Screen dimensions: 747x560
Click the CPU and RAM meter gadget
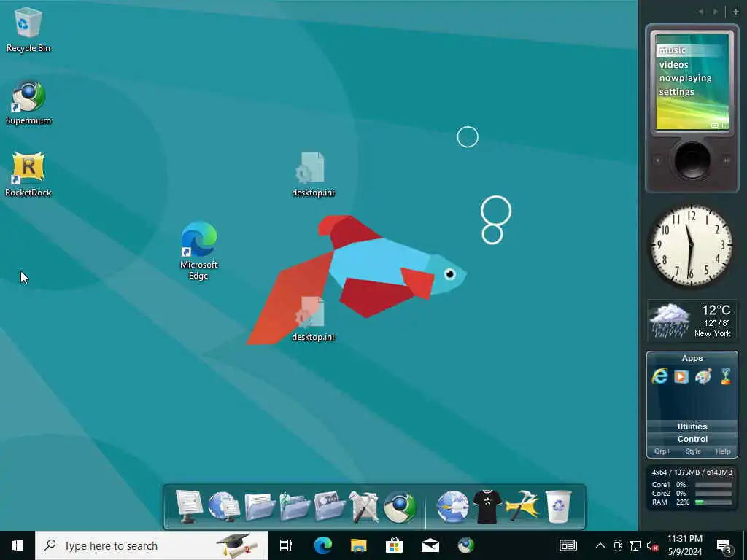(692, 487)
